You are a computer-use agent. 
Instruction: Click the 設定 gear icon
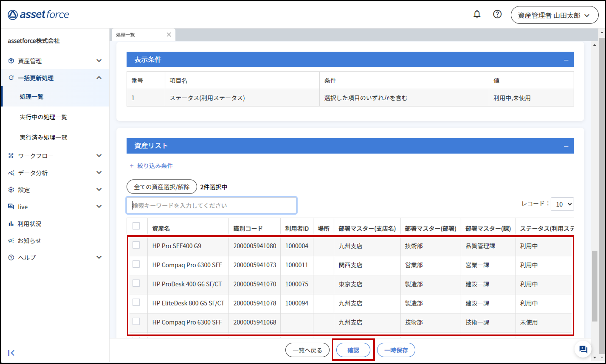(x=11, y=190)
